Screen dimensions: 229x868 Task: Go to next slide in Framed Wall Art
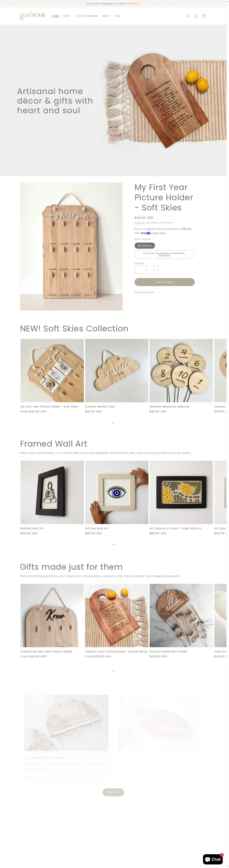coord(121,545)
